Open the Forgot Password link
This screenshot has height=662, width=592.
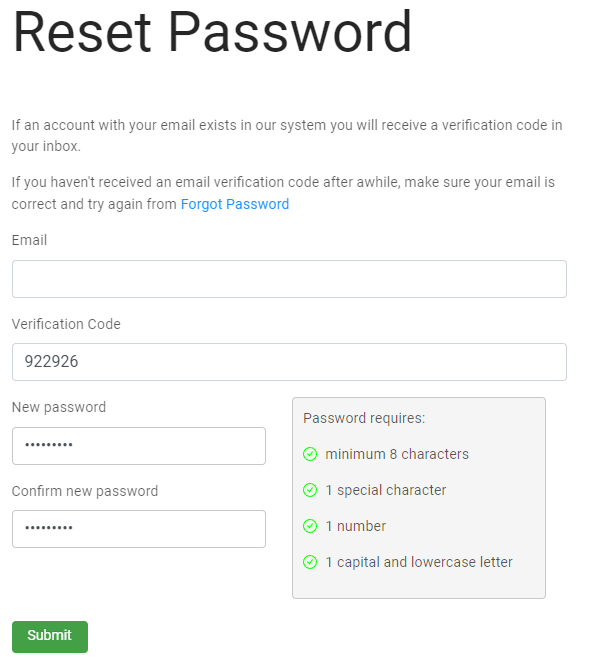tap(235, 204)
